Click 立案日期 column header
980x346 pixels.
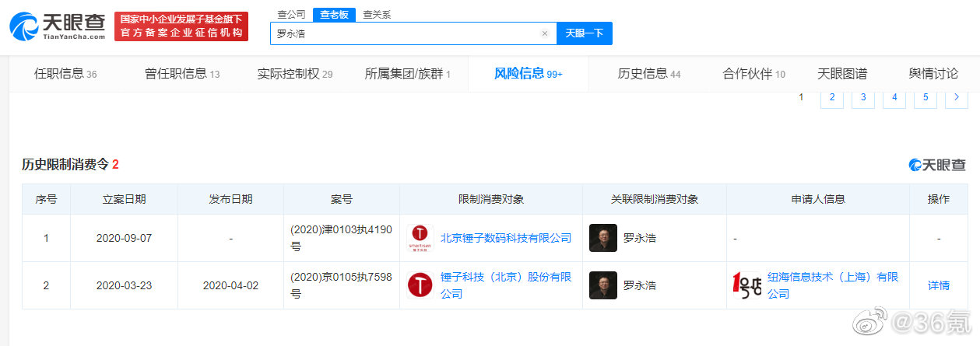124,199
